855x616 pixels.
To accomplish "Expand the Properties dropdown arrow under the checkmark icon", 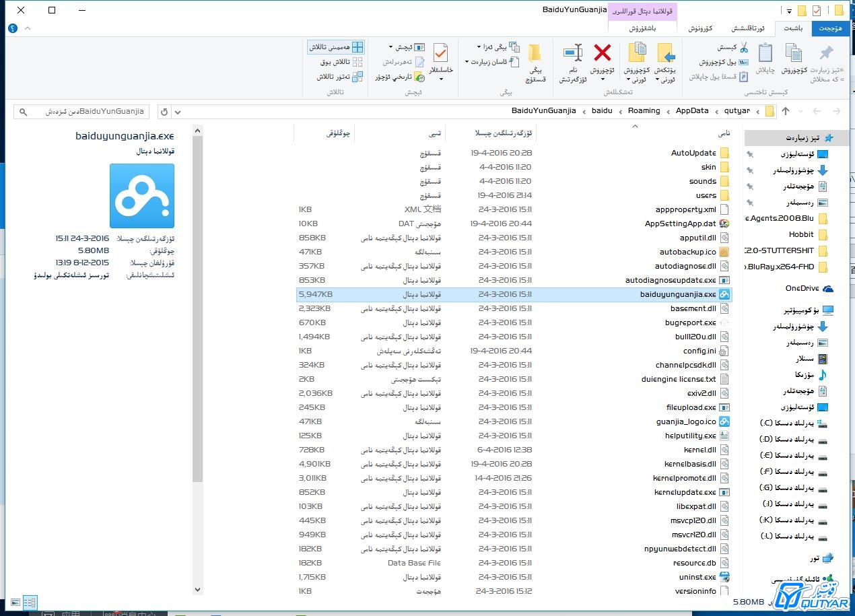I will pos(441,79).
